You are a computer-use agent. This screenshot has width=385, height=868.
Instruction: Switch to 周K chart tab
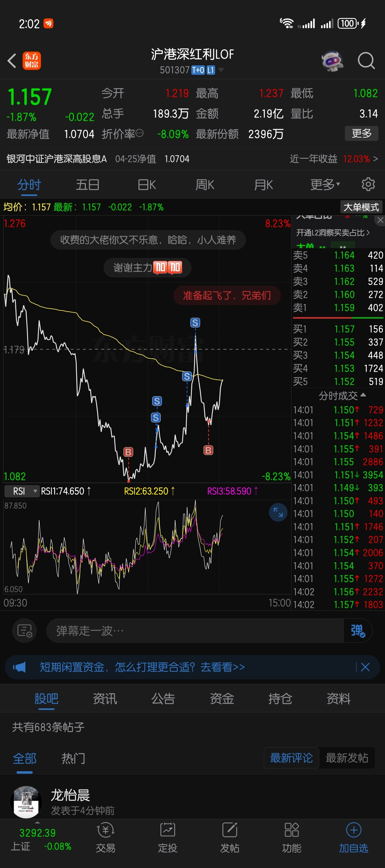click(205, 184)
